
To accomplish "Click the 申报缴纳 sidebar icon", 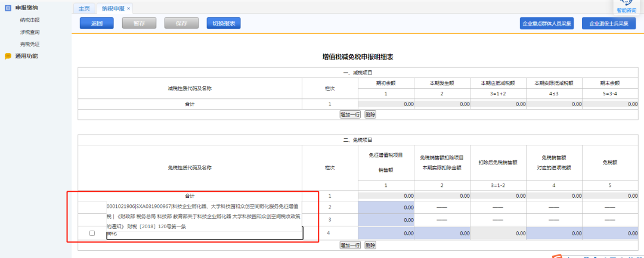I will coord(8,8).
